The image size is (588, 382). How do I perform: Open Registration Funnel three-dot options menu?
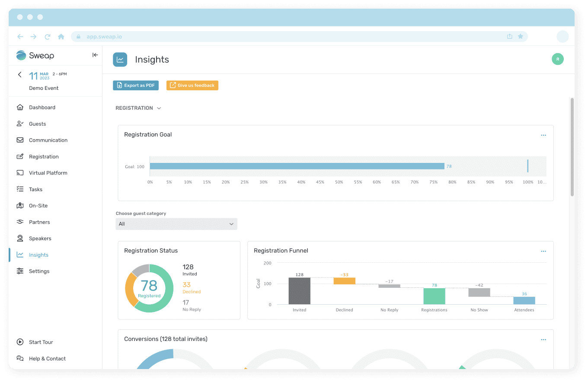(543, 251)
